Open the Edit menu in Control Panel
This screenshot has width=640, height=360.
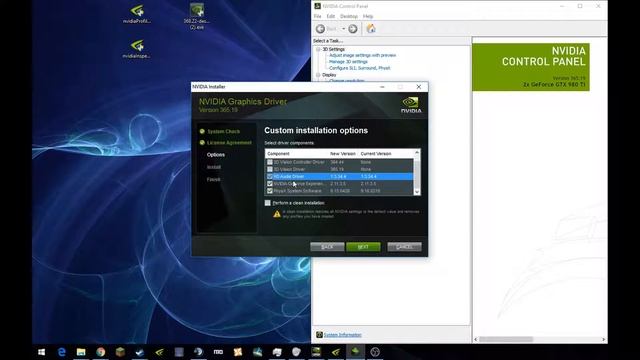tap(331, 16)
